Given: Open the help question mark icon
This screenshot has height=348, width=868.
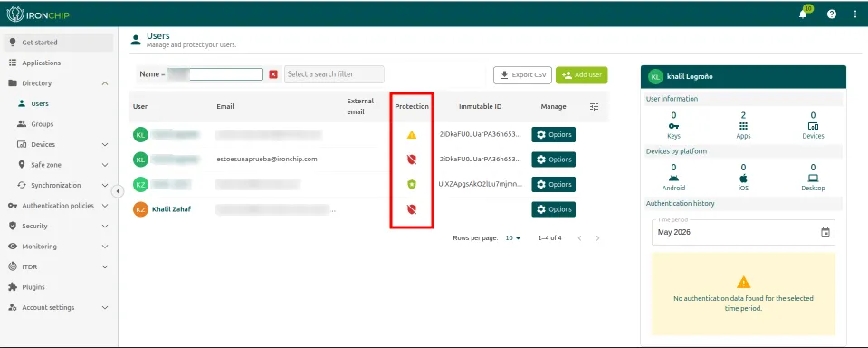Looking at the screenshot, I should coord(832,14).
